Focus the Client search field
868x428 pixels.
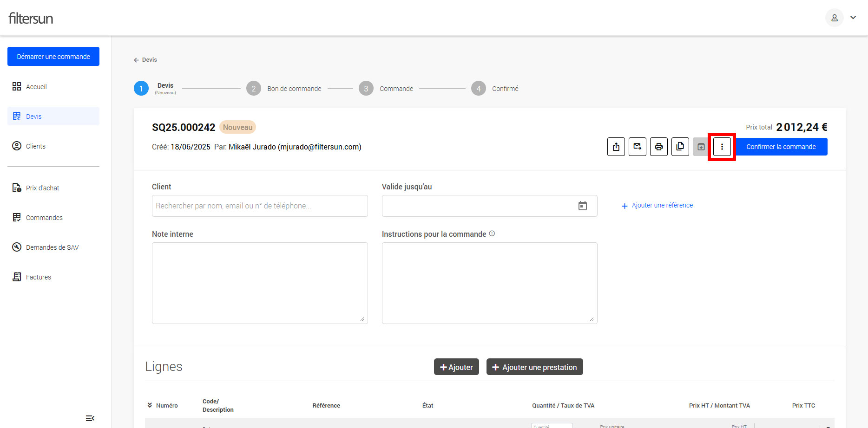tap(259, 206)
